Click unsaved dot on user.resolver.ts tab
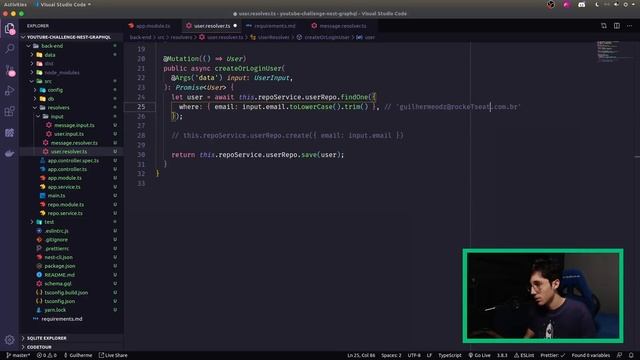Image resolution: width=640 pixels, height=360 pixels. pos(235,26)
